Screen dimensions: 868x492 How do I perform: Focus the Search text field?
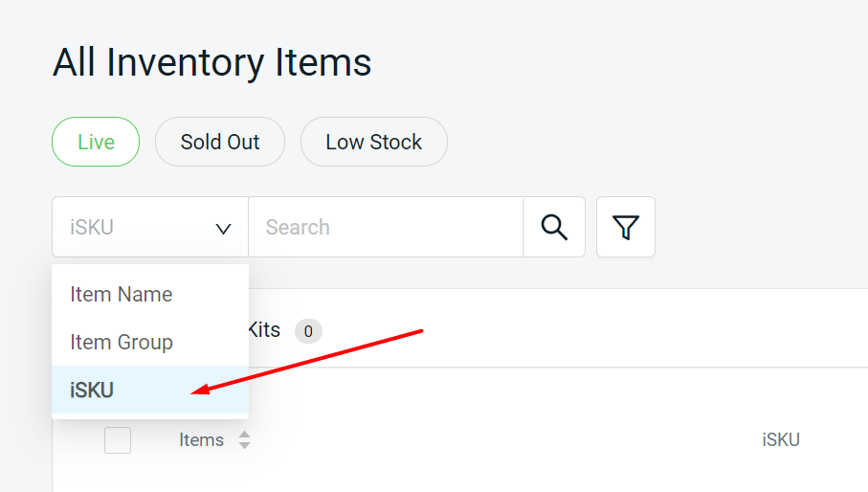click(385, 227)
